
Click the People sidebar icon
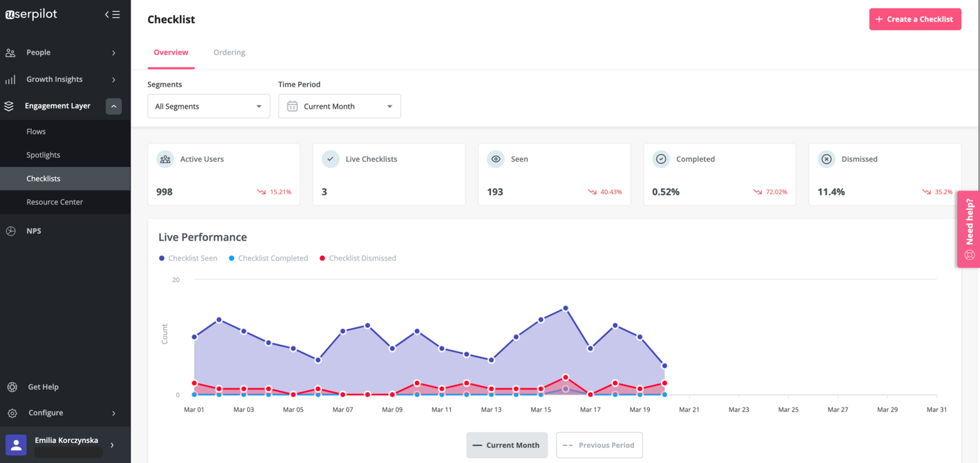10,53
